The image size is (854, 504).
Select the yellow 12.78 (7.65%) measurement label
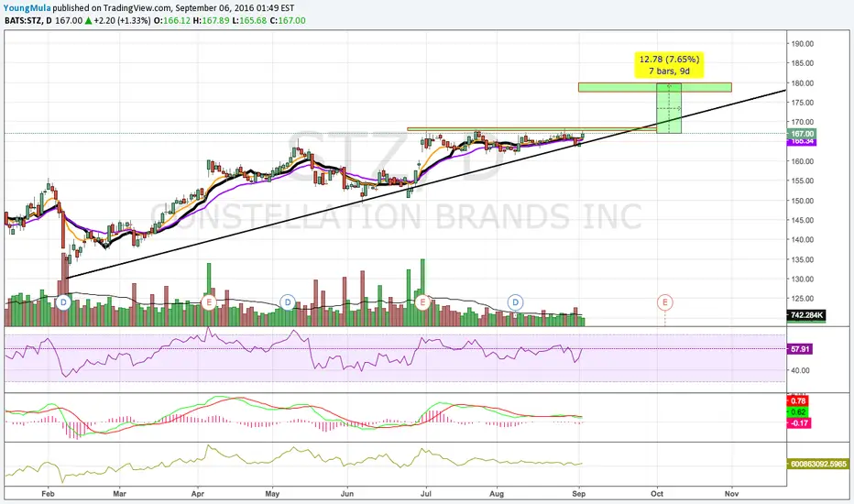[670, 65]
